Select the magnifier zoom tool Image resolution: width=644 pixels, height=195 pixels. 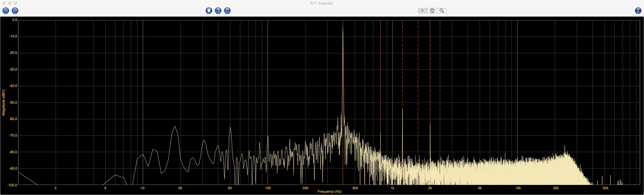[x=442, y=11]
